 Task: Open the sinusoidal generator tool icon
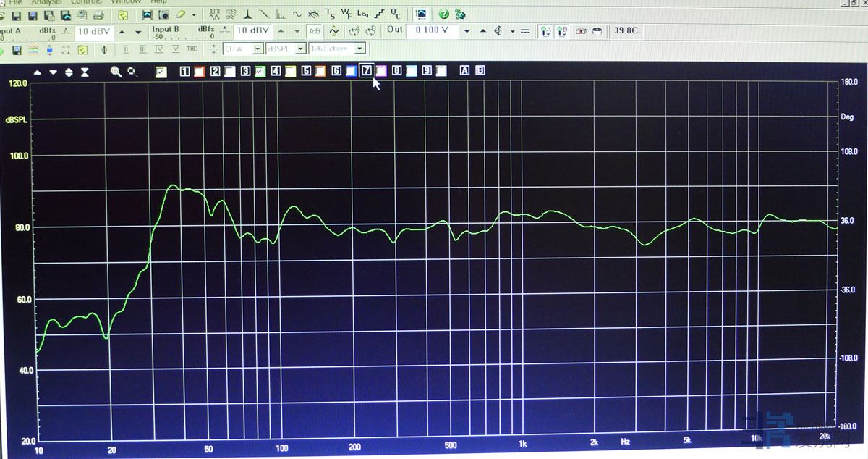[x=297, y=14]
